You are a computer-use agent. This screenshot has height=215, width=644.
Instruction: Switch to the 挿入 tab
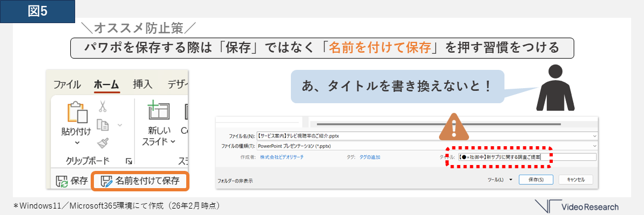[143, 84]
